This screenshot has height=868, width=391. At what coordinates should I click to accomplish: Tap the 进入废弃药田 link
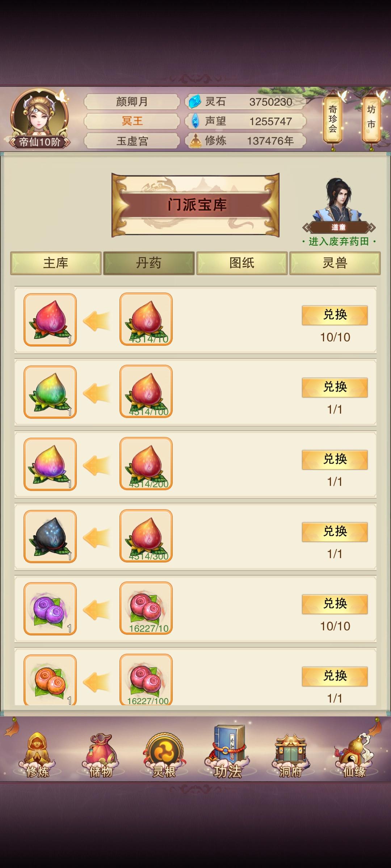tap(339, 241)
